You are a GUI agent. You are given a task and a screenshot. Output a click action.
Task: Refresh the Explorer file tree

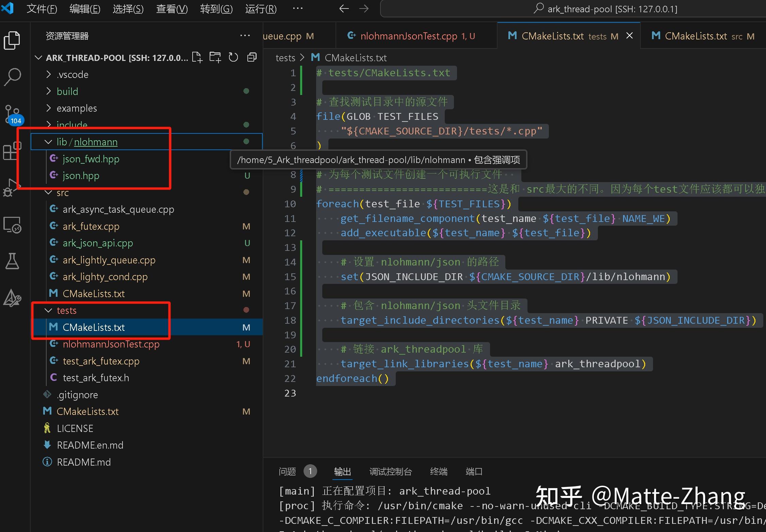(233, 57)
